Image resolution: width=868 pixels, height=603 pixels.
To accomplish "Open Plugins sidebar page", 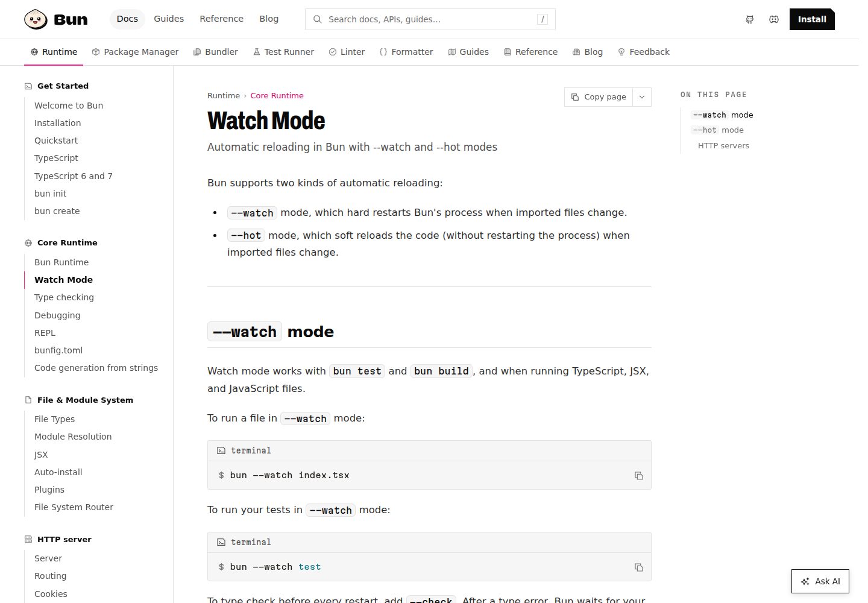I will pyautogui.click(x=49, y=490).
